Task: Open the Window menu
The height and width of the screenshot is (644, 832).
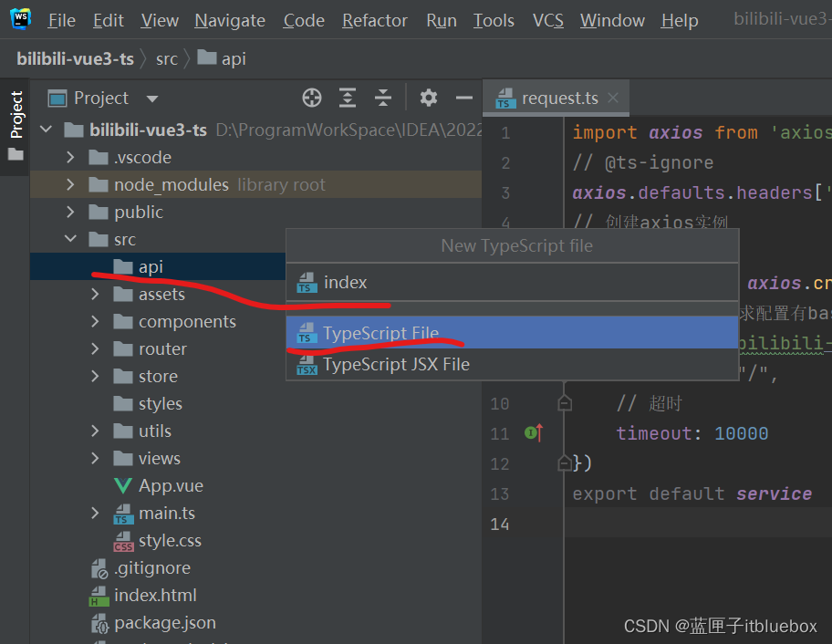Action: pyautogui.click(x=612, y=20)
